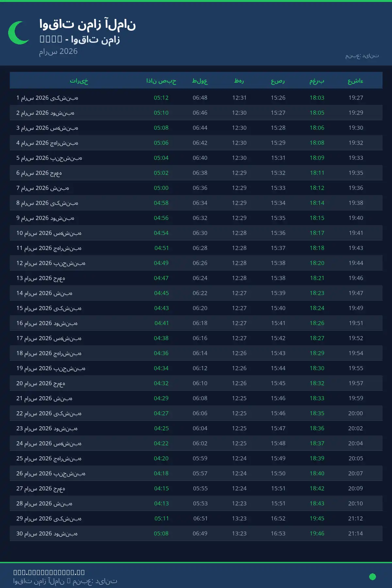Select the Fajr (اذان صبح) column header
The height and width of the screenshot is (588, 392).
(x=161, y=81)
